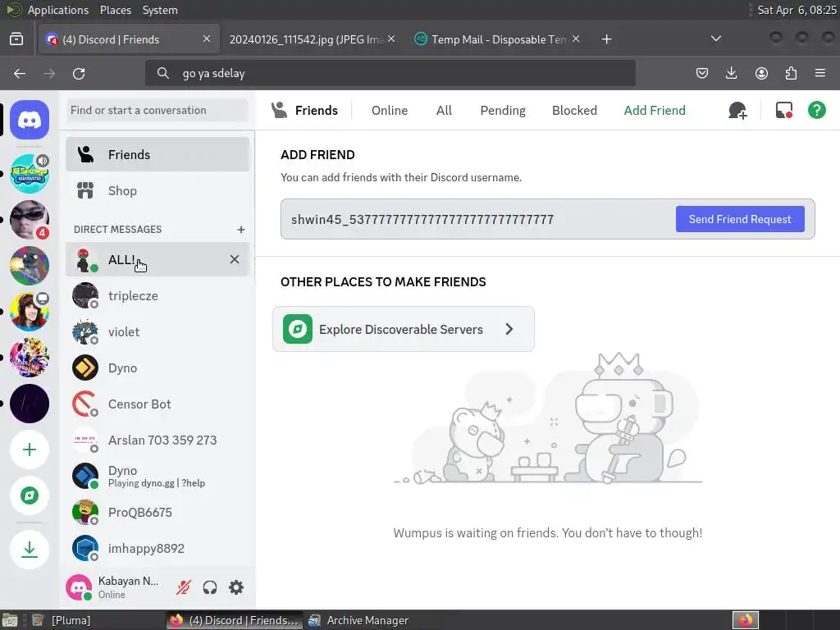Open Firefox hamburger application menu
Viewport: 840px width, 630px height.
[820, 73]
